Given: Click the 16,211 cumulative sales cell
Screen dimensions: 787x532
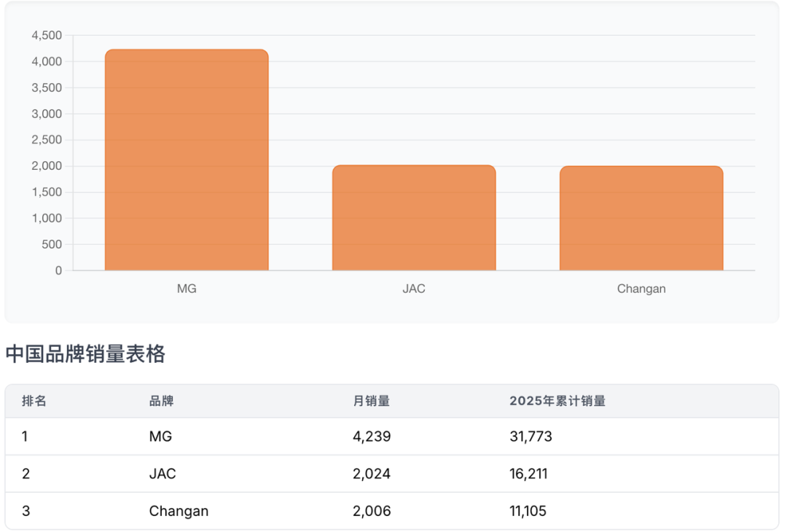Looking at the screenshot, I should click(528, 474).
